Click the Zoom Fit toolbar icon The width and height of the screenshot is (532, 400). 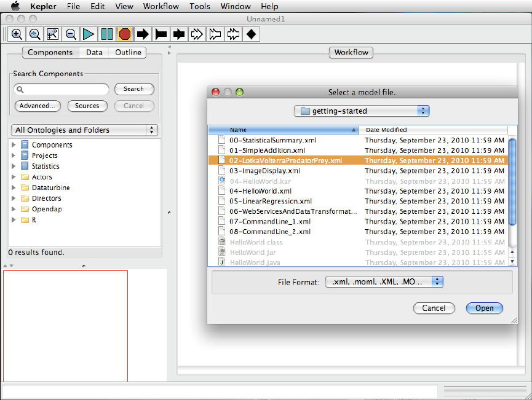tap(53, 34)
